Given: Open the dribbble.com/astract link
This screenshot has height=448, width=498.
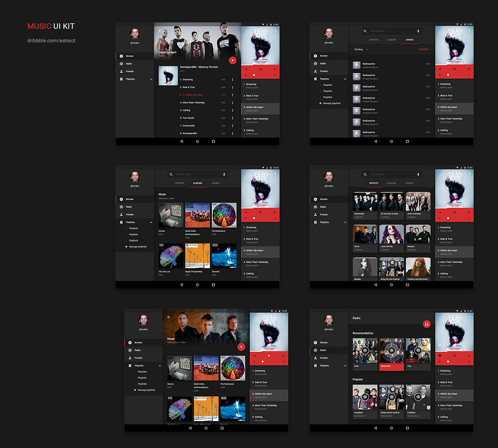Looking at the screenshot, I should coord(51,41).
